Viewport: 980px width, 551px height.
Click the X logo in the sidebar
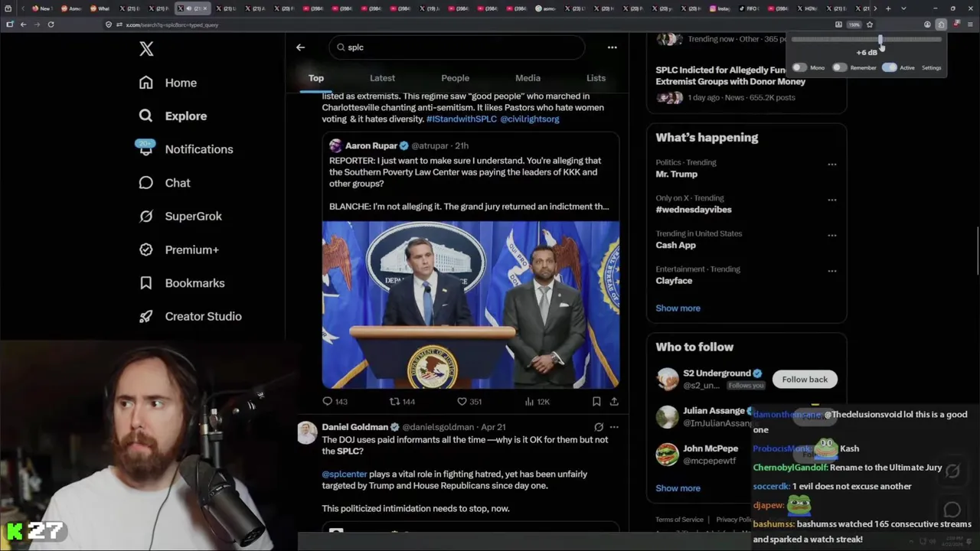coord(146,49)
